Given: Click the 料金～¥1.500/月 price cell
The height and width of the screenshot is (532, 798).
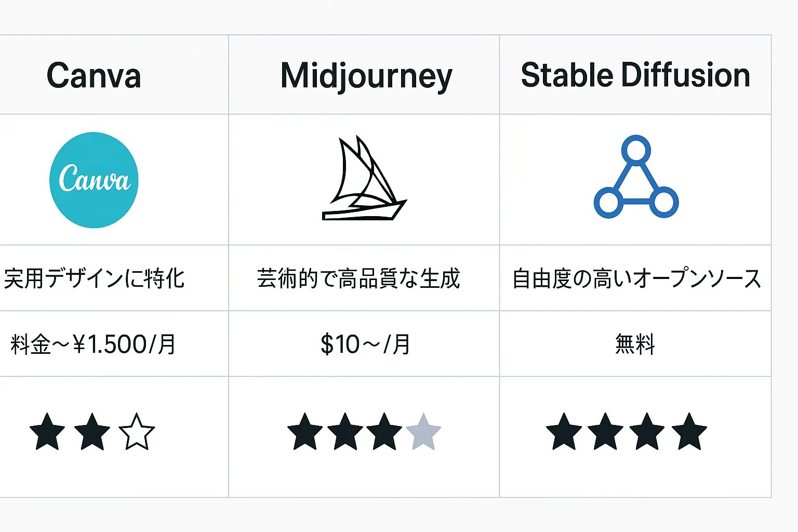Looking at the screenshot, I should click(x=114, y=344).
